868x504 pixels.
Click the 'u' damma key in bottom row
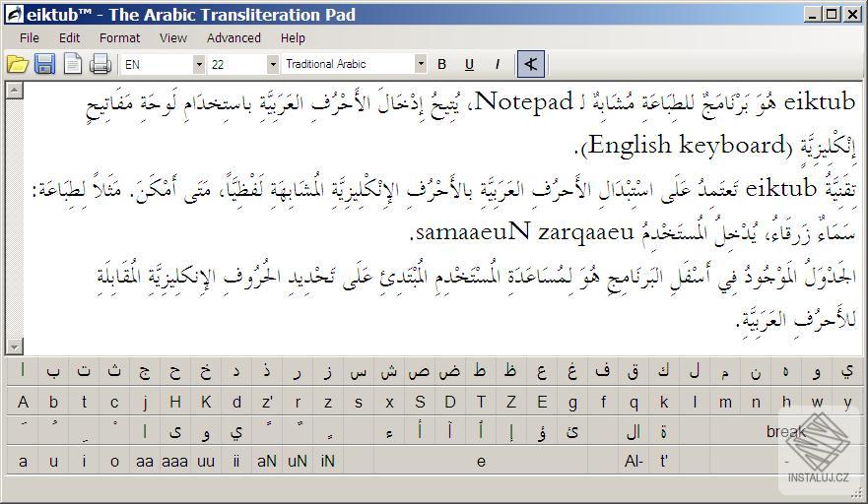pyautogui.click(x=53, y=461)
